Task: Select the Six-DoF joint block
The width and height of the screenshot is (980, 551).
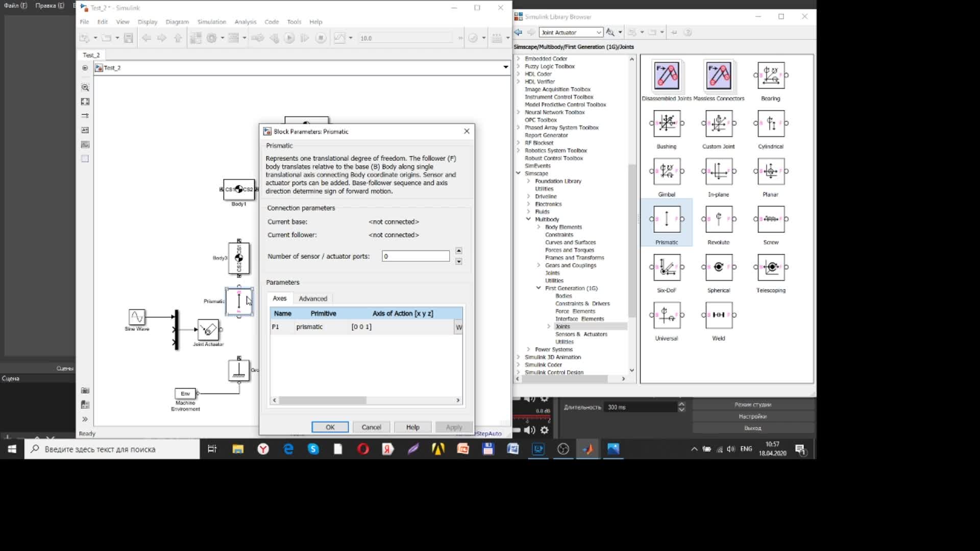Action: pos(667,267)
